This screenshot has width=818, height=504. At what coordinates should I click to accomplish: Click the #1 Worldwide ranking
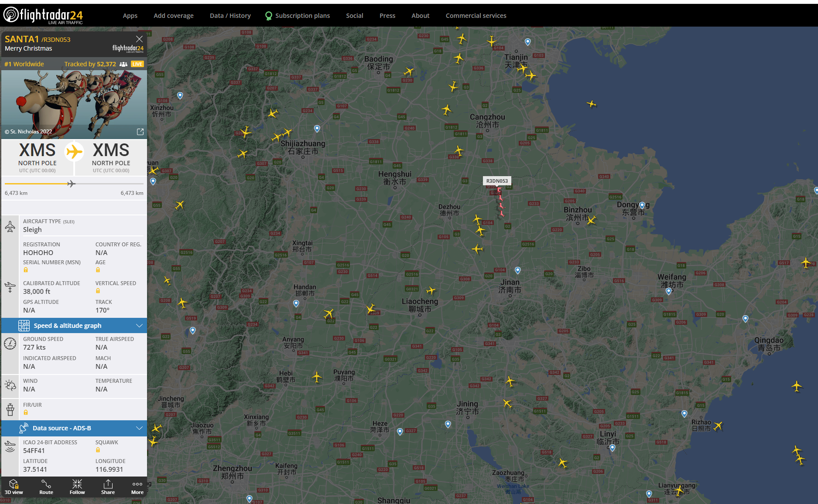24,64
